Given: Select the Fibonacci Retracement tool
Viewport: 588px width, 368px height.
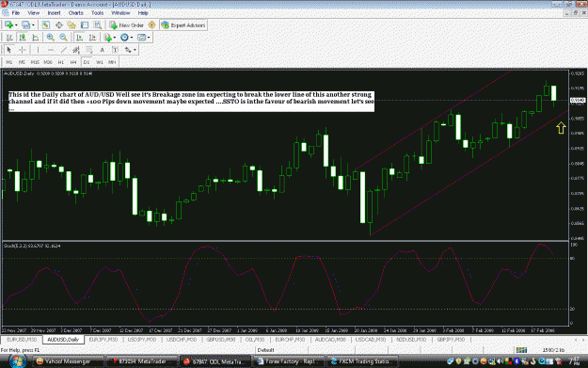Looking at the screenshot, I should click(88, 50).
